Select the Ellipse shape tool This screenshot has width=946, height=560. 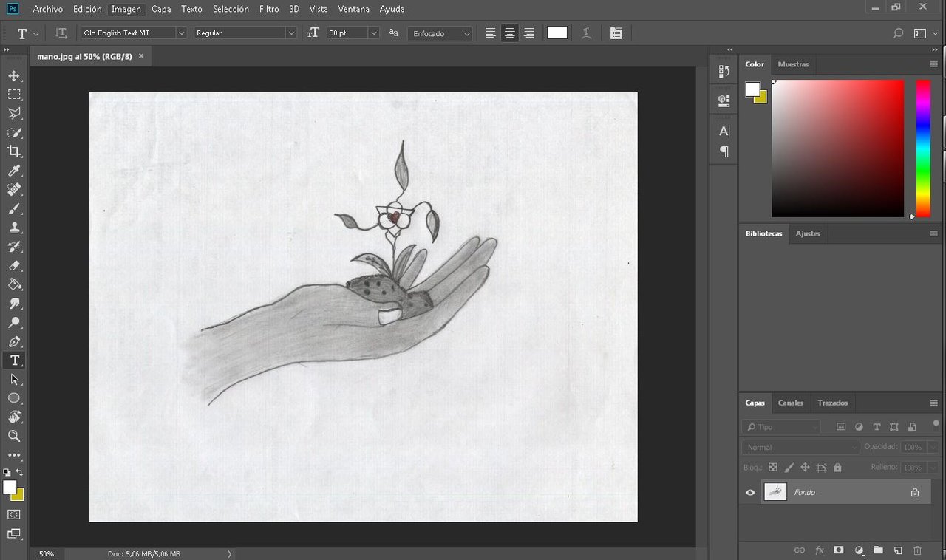point(14,398)
